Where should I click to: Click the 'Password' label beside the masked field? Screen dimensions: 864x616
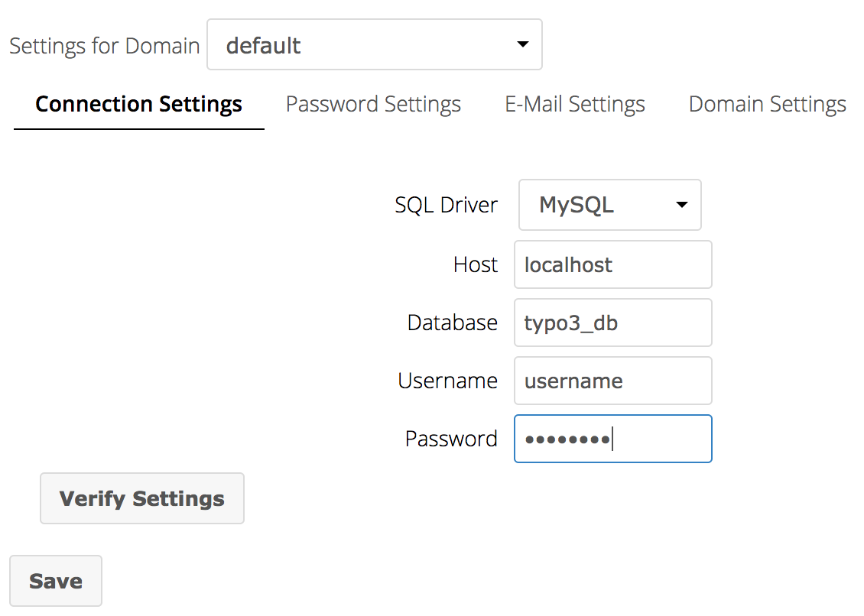451,439
